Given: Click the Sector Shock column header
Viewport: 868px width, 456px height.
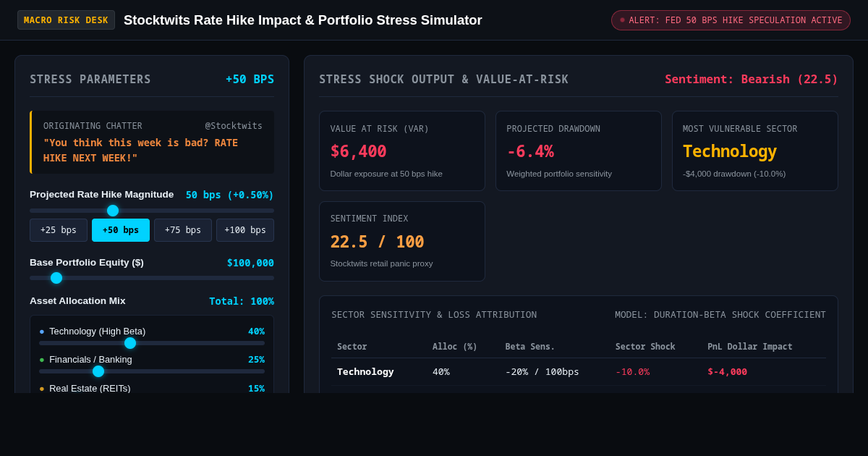Looking at the screenshot, I should [x=645, y=347].
